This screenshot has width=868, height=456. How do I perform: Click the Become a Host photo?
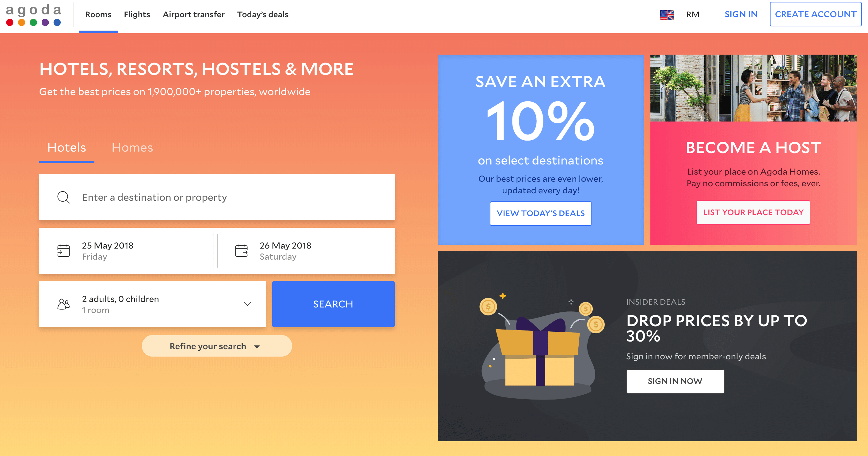pyautogui.click(x=753, y=88)
